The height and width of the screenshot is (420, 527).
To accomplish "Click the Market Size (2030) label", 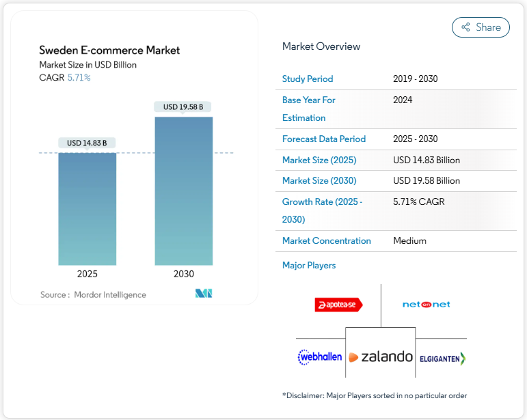I will tap(319, 181).
